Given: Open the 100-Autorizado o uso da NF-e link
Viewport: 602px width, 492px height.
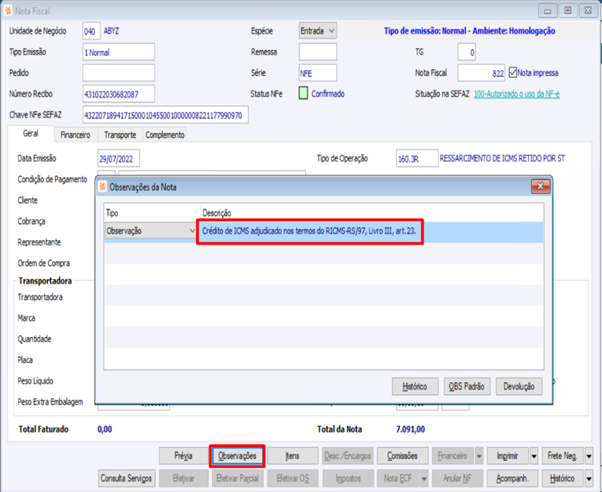Looking at the screenshot, I should coord(517,94).
